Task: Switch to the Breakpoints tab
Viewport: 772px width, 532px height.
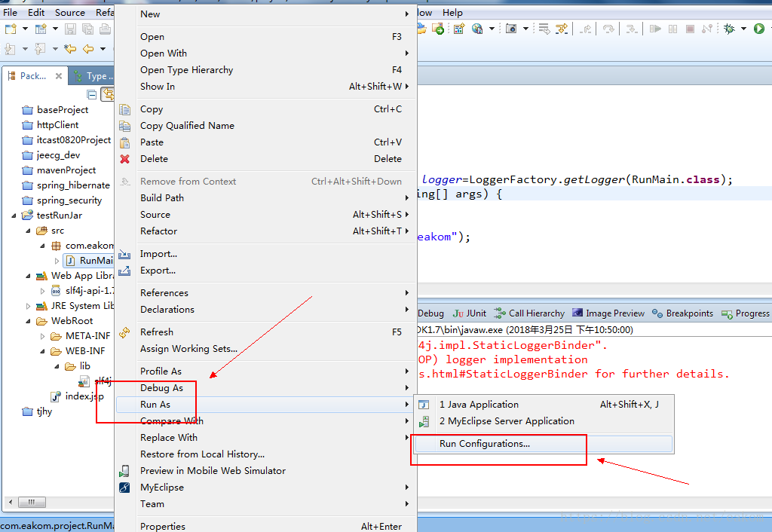Action: 683,313
